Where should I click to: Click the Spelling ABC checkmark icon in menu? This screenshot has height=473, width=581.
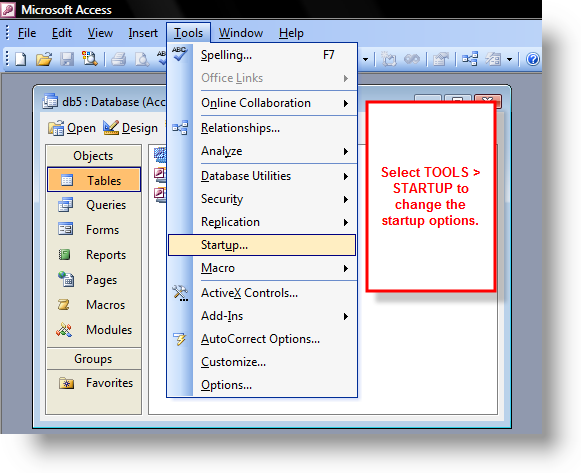(179, 54)
